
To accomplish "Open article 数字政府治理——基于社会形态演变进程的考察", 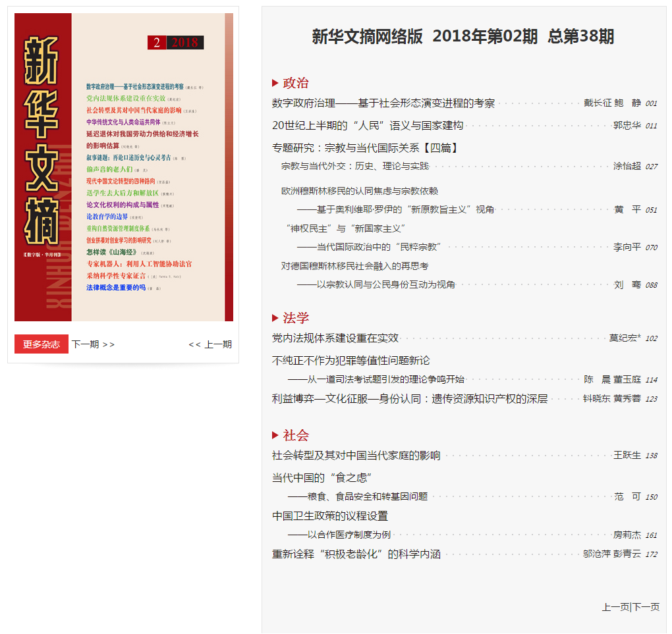I will point(383,103).
